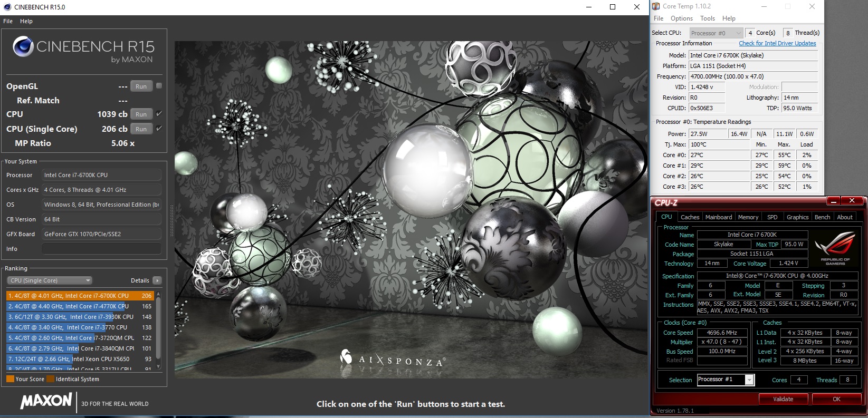Screen dimensions: 868x418
Task: Switch to CPU-Z Memory tab
Action: coord(748,217)
